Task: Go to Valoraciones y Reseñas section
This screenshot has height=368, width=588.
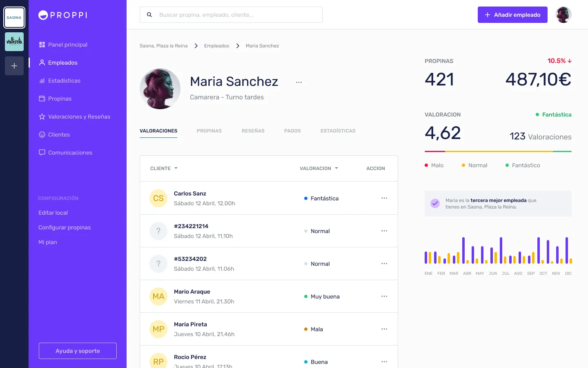Action: pos(79,117)
